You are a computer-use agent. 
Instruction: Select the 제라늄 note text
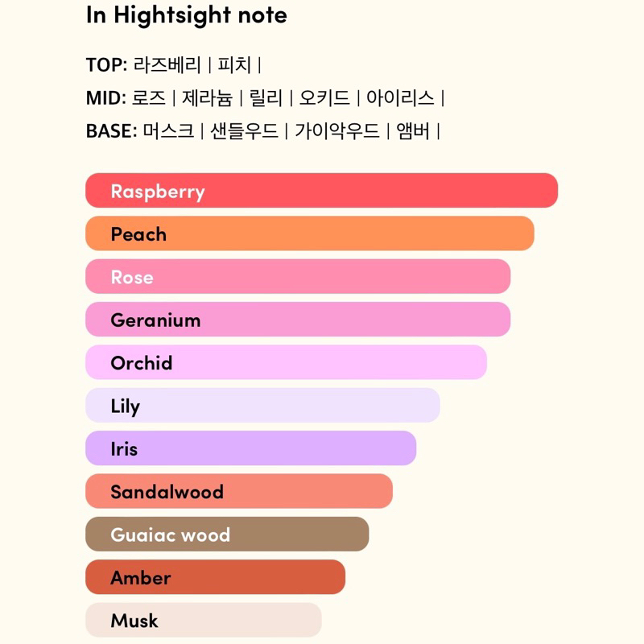pyautogui.click(x=207, y=98)
